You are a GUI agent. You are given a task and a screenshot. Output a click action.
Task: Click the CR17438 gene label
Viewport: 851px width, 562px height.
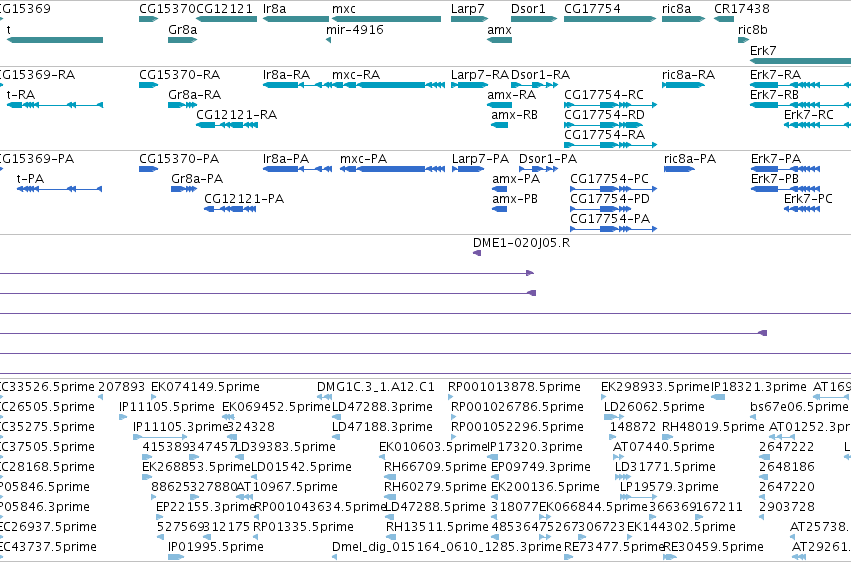click(741, 9)
